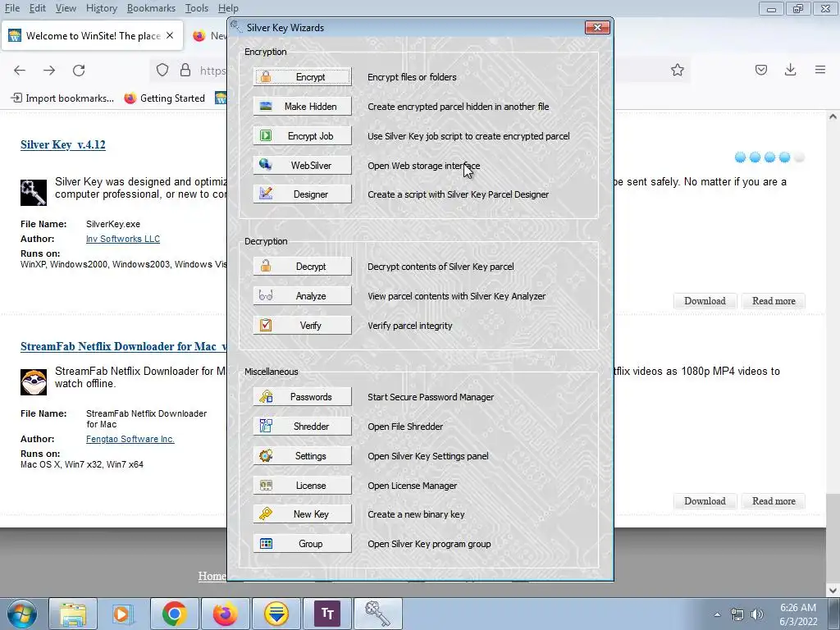Click the Decrypt wizard button
Image resolution: width=840 pixels, height=630 pixels.
(x=302, y=267)
